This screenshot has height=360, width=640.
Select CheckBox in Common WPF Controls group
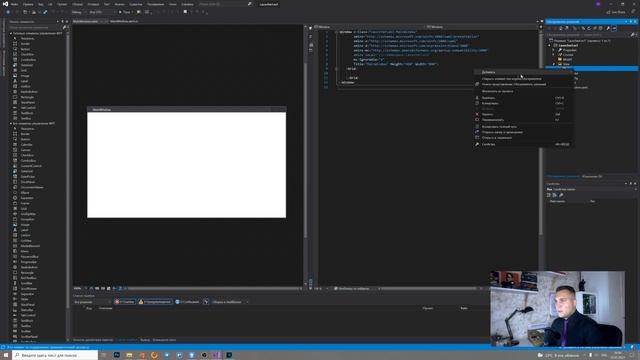[27, 54]
